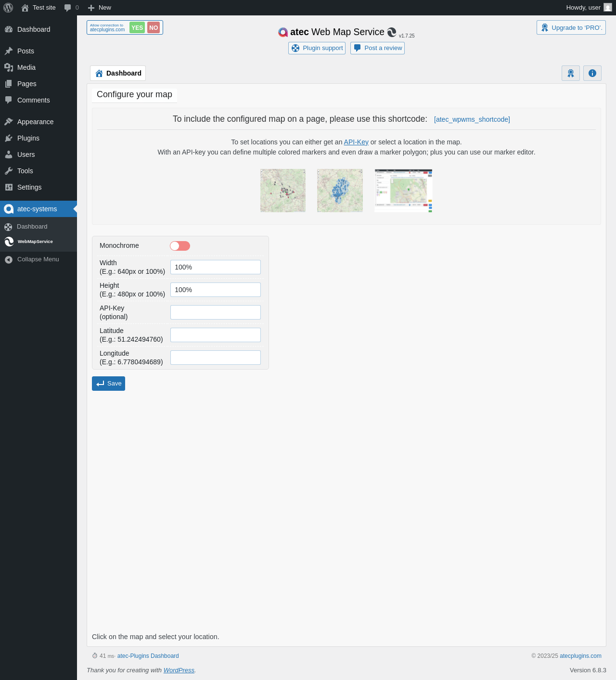Open the Test site home link
The height and width of the screenshot is (680, 616).
[38, 8]
